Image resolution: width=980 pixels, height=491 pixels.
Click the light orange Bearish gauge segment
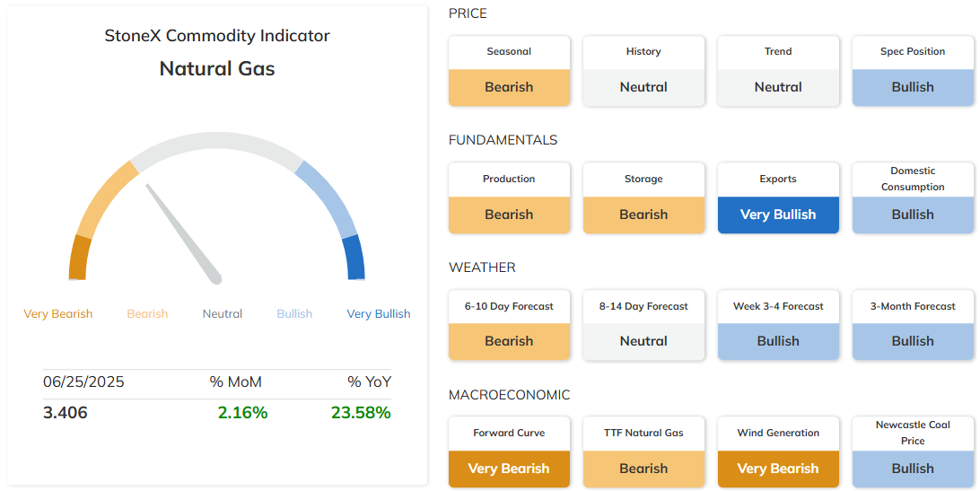click(106, 200)
